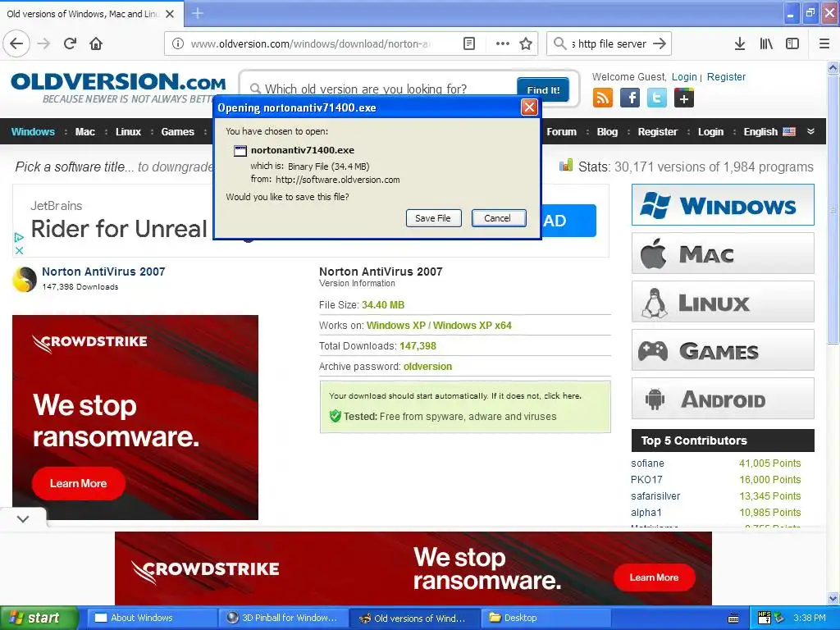This screenshot has width=840, height=630.
Task: Open the Windows start button
Action: tap(38, 619)
